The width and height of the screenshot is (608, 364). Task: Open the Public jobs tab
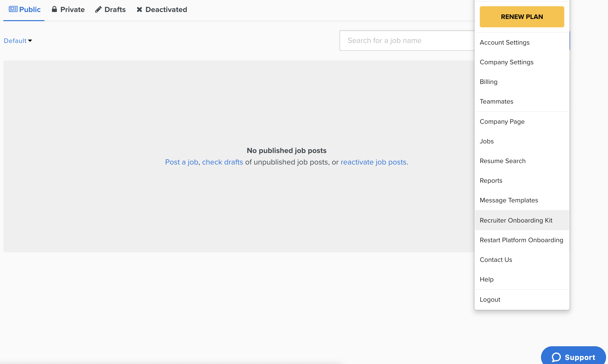pos(30,10)
